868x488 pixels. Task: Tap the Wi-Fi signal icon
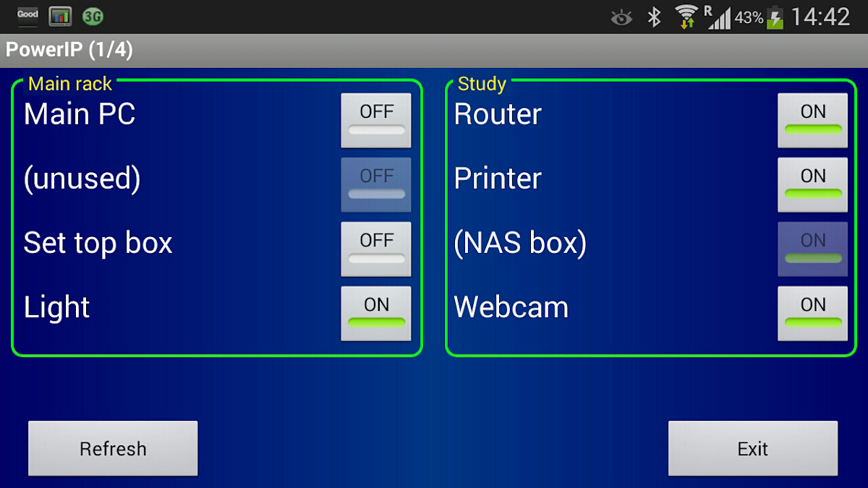pos(686,17)
